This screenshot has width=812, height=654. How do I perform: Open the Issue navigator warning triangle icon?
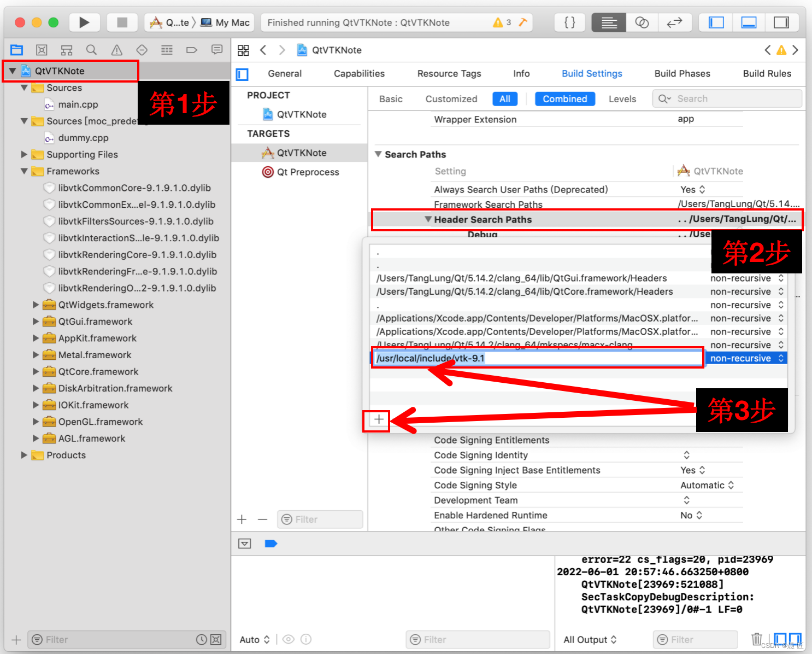click(116, 50)
